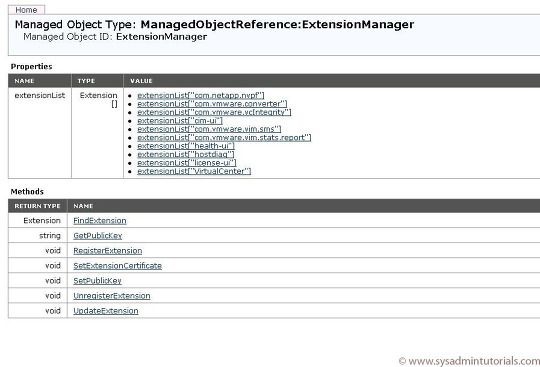Viewport: 540px width, 367px height.
Task: Click the void return type of UpdateExtension
Action: tap(53, 311)
